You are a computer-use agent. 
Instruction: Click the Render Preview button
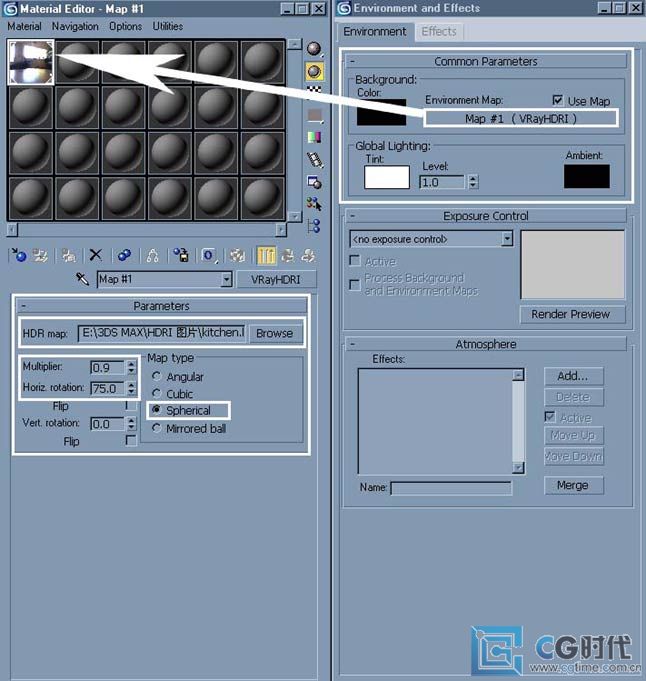[571, 314]
